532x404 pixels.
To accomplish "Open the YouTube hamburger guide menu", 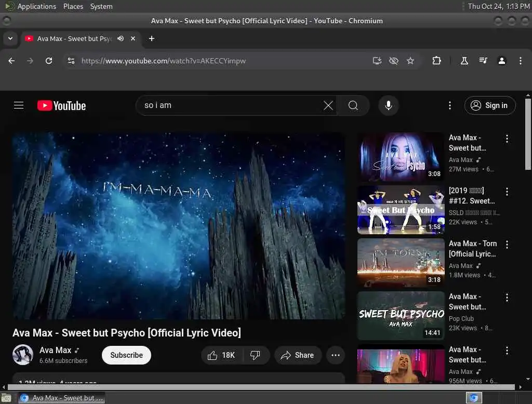I will pyautogui.click(x=19, y=105).
